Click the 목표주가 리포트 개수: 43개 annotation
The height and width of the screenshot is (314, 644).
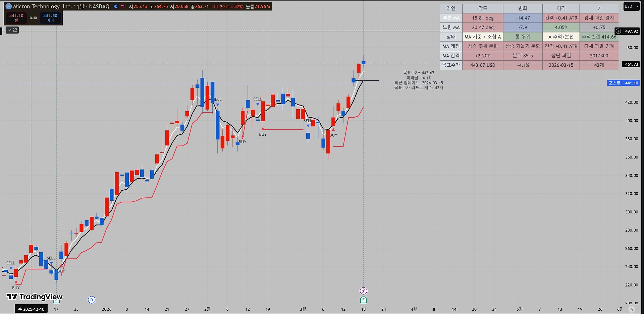pos(419,87)
